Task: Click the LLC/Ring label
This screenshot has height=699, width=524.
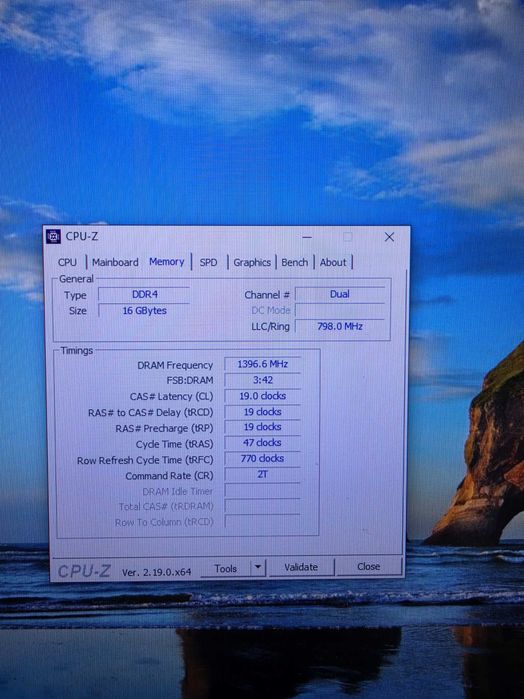Action: (x=270, y=327)
